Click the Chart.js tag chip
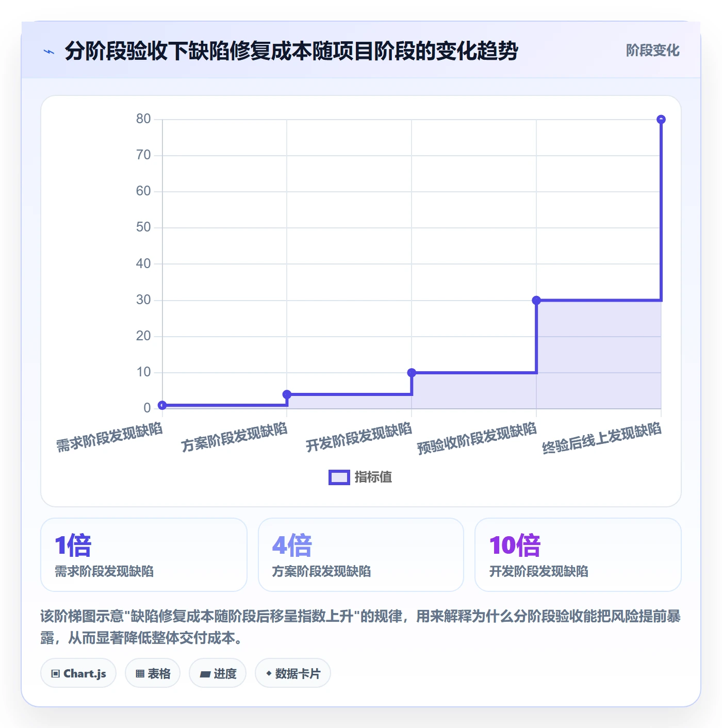This screenshot has width=722, height=728. (78, 673)
